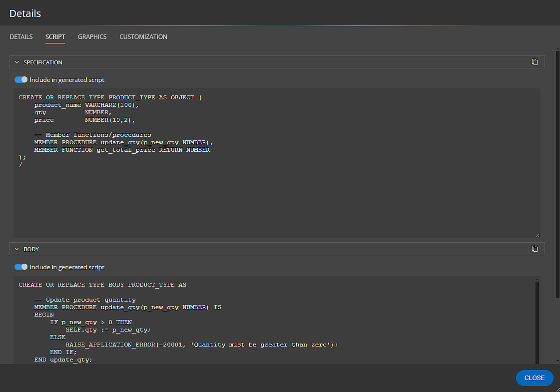Viewport: 560px width, 392px height.
Task: Expand the SPECIFICATION header chevron again
Action: (16, 62)
